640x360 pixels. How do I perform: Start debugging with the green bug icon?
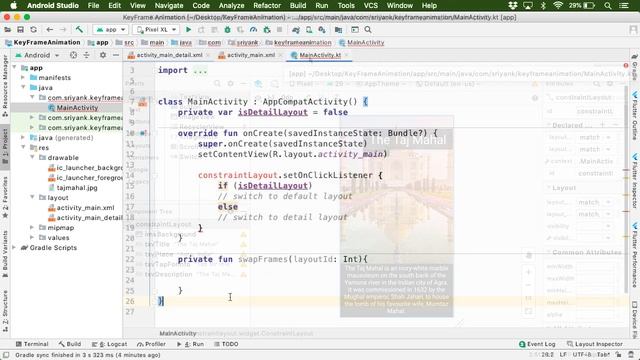[227, 30]
